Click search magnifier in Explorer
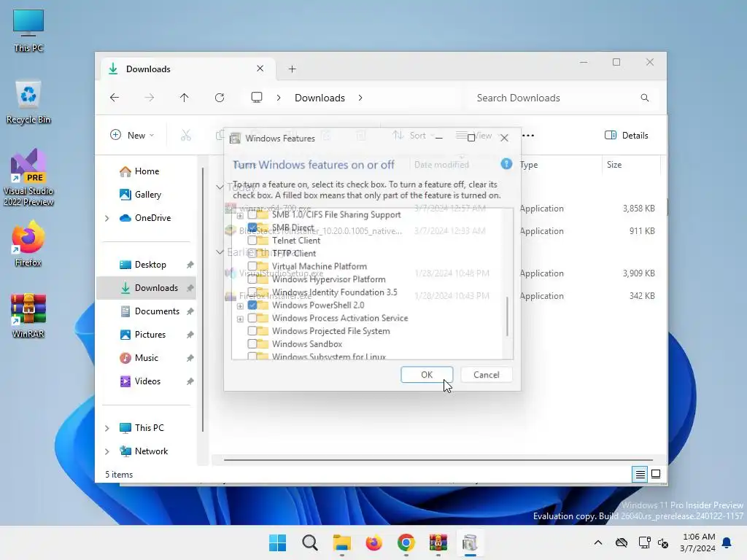This screenshot has height=560, width=747. [645, 98]
